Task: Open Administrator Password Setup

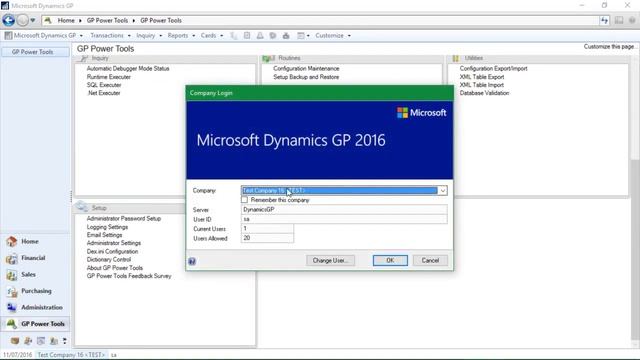Action: (x=124, y=218)
